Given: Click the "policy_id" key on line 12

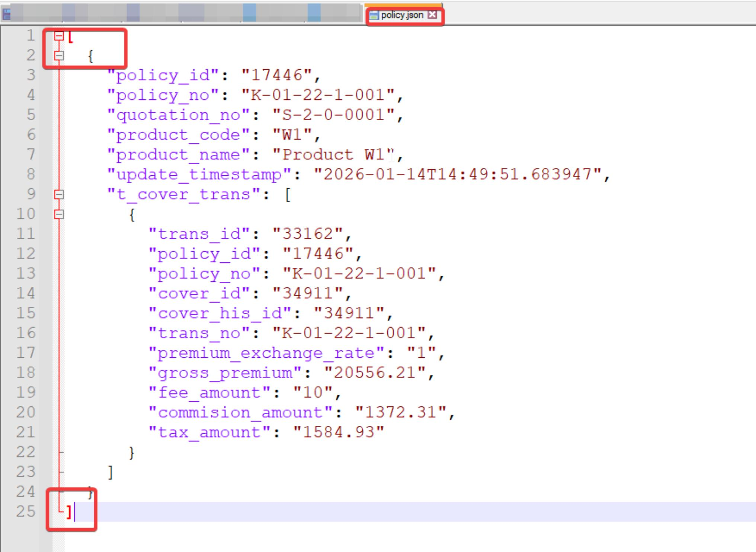Looking at the screenshot, I should [x=204, y=254].
